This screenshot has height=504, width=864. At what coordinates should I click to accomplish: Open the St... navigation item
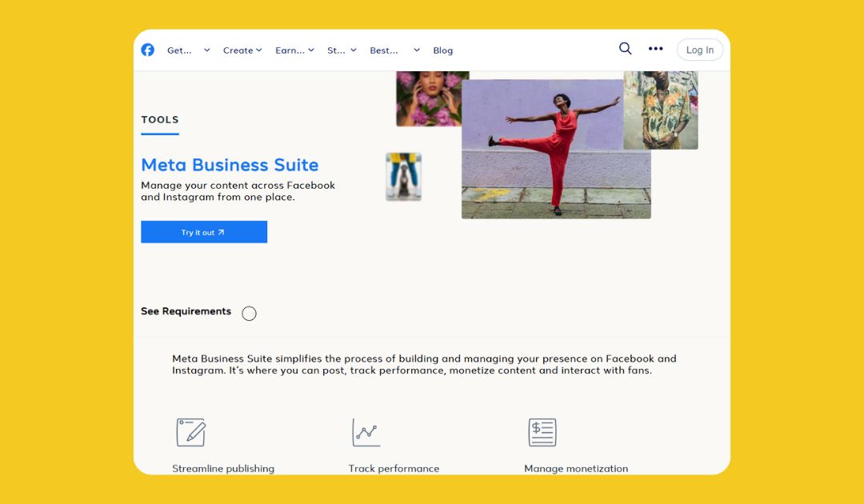click(336, 50)
